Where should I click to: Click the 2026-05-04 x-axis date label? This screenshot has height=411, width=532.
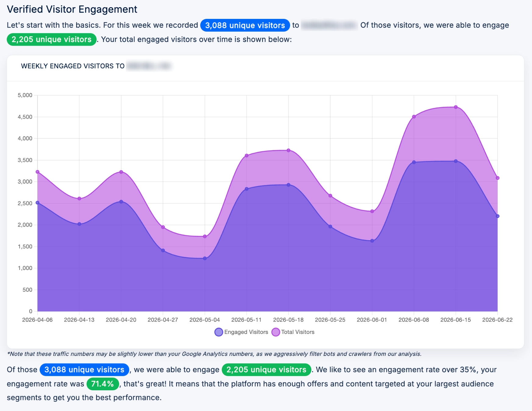point(205,320)
